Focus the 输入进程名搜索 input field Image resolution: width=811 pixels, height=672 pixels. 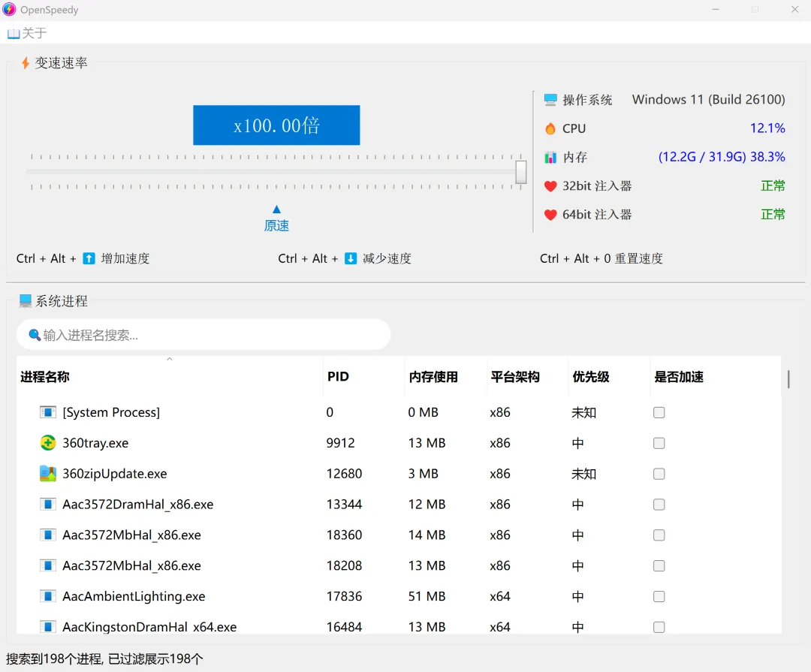204,335
